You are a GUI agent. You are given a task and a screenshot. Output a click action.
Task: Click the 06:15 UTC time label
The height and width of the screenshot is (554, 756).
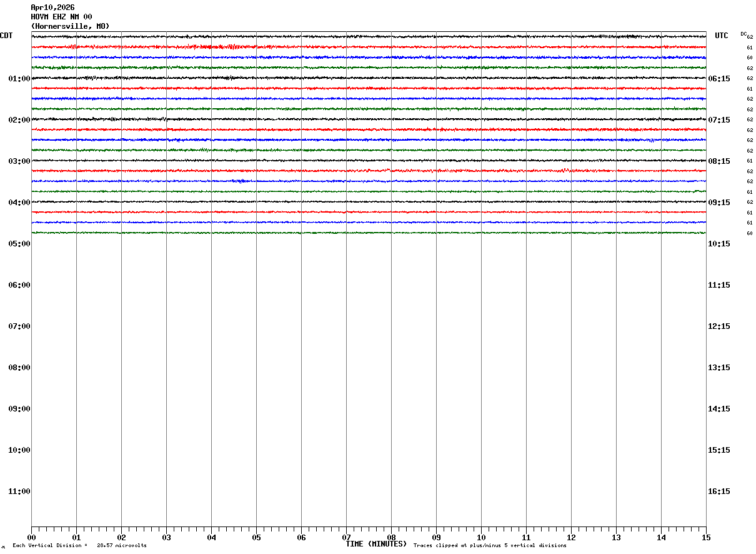point(719,79)
